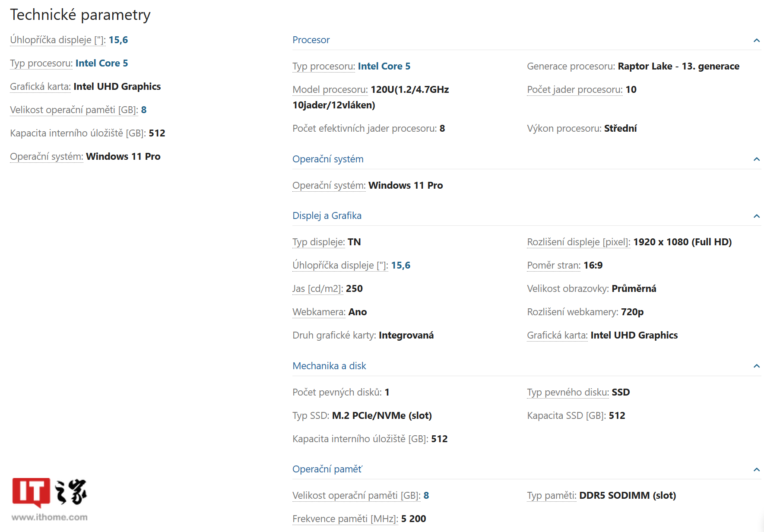Screen dimensions: 764x532
Task: Collapse the Operační paměť chevron
Action: 756,469
